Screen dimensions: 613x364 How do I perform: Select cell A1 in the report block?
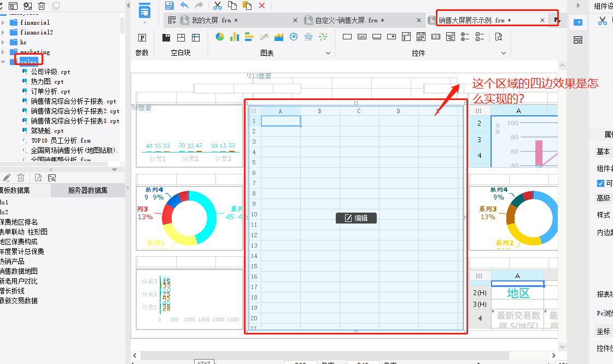(281, 121)
